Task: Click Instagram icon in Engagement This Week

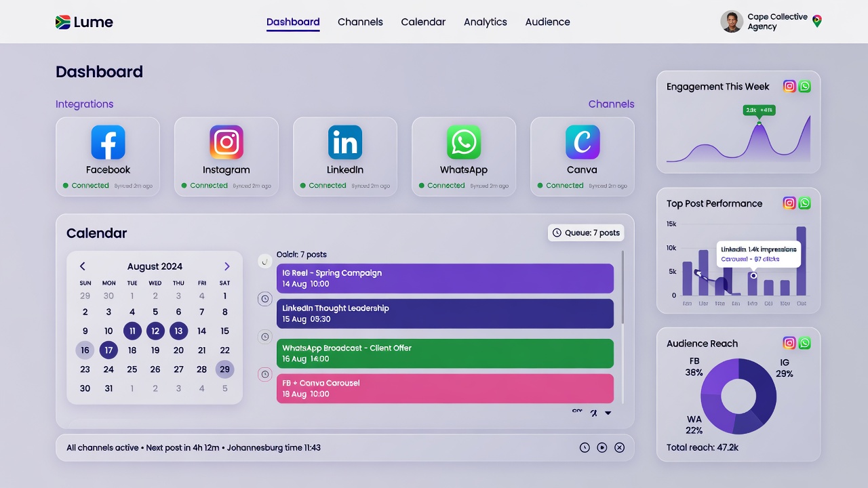Action: pyautogui.click(x=789, y=86)
